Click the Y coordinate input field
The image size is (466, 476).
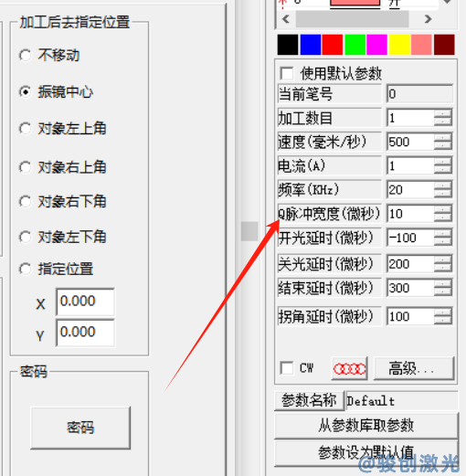pyautogui.click(x=85, y=333)
